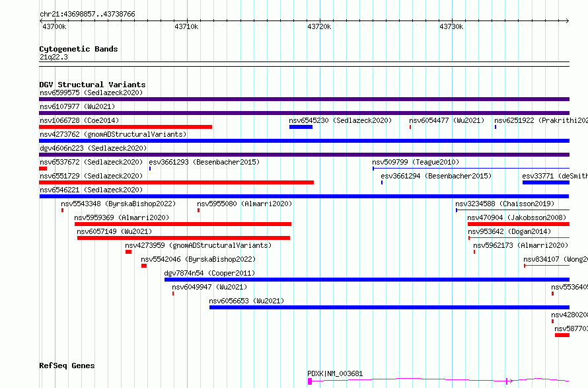The width and height of the screenshot is (588, 388).
Task: Select the nsv6107977 (Wu2021) purple bar
Action: 304,113
